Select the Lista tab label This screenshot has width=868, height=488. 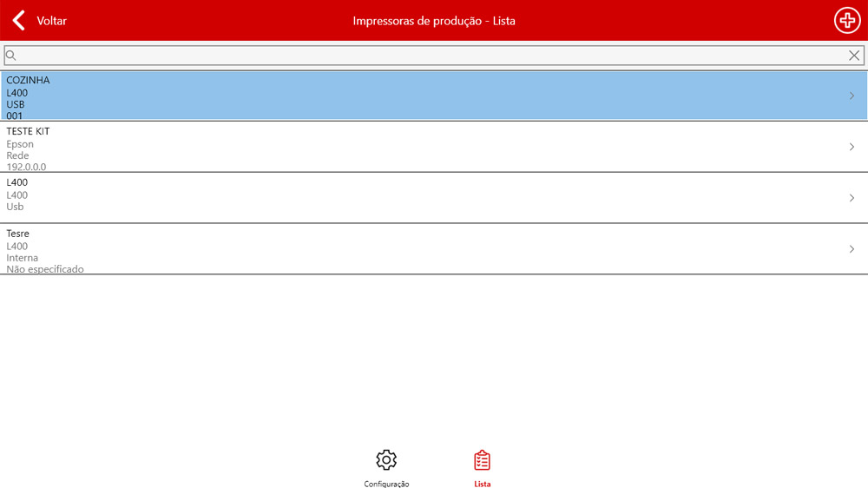click(482, 484)
